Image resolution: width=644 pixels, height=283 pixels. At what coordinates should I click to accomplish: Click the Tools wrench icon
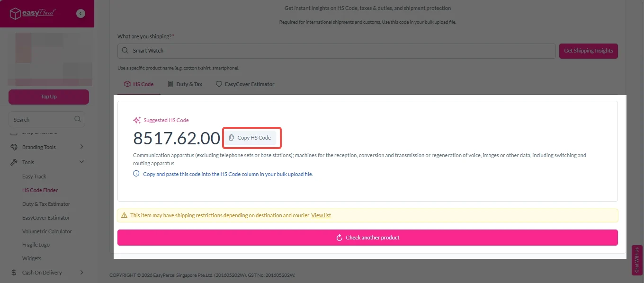13,162
